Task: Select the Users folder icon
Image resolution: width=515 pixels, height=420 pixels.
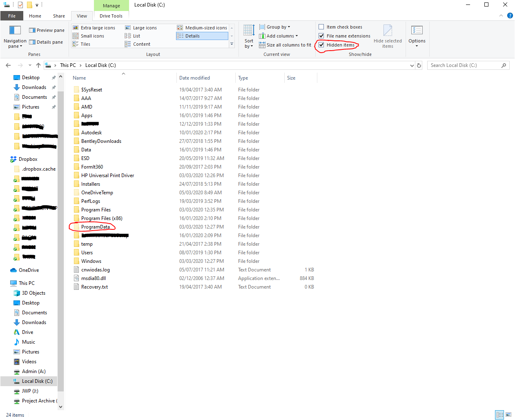Action: pyautogui.click(x=76, y=253)
